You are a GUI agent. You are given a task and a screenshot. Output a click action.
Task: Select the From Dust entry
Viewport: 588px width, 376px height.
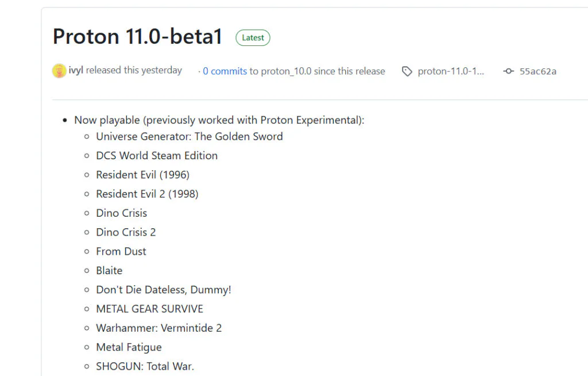pyautogui.click(x=121, y=251)
